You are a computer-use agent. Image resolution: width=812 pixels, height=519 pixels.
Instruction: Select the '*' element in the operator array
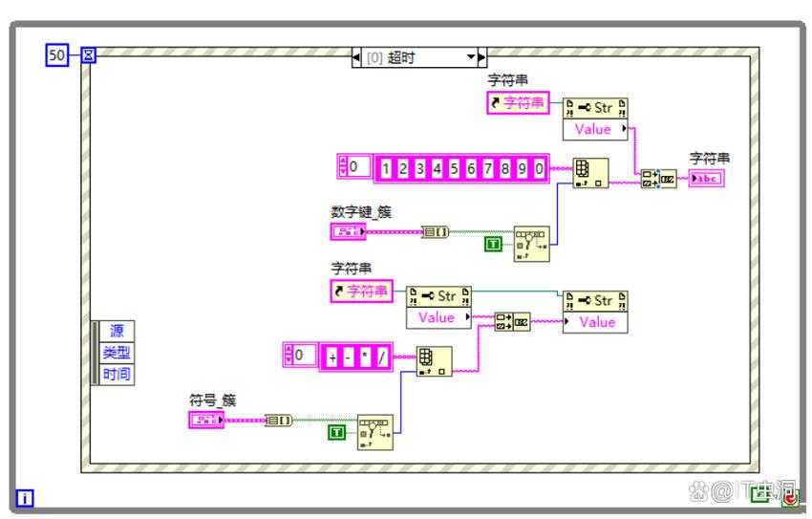(x=365, y=357)
